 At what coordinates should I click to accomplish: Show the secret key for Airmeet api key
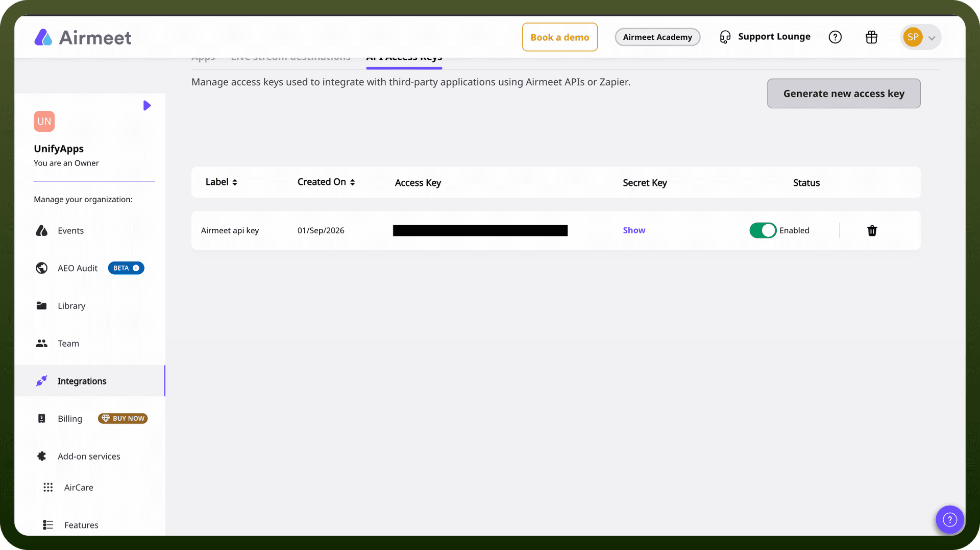coord(634,230)
